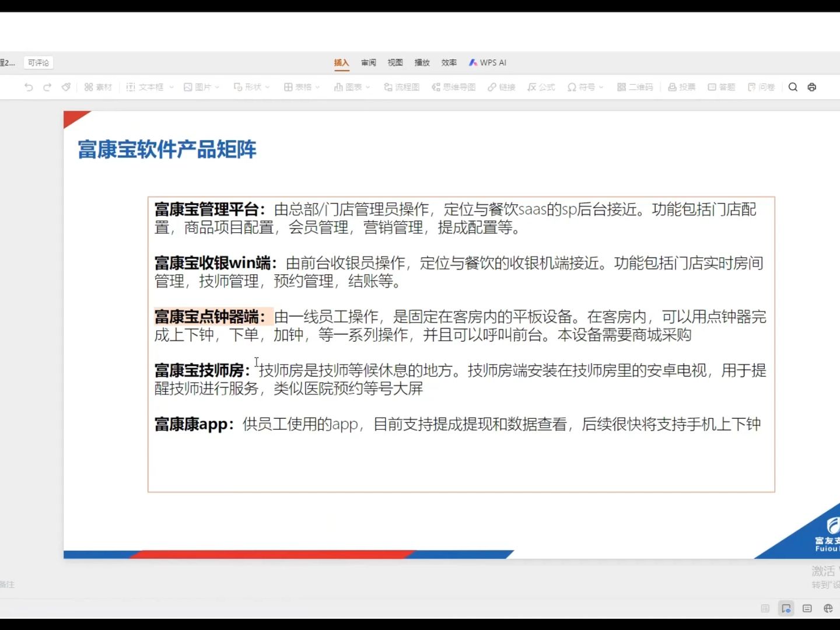Click the notes panel icon in status bar
The image size is (840, 630).
807,608
